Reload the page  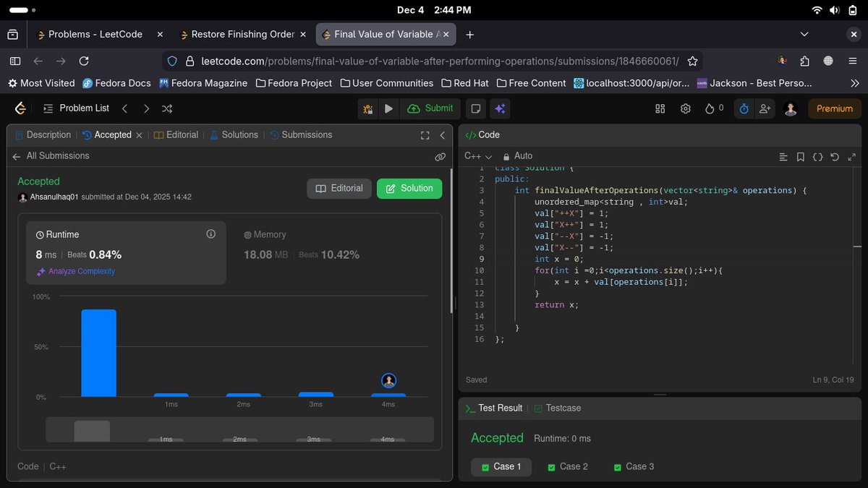tap(84, 61)
